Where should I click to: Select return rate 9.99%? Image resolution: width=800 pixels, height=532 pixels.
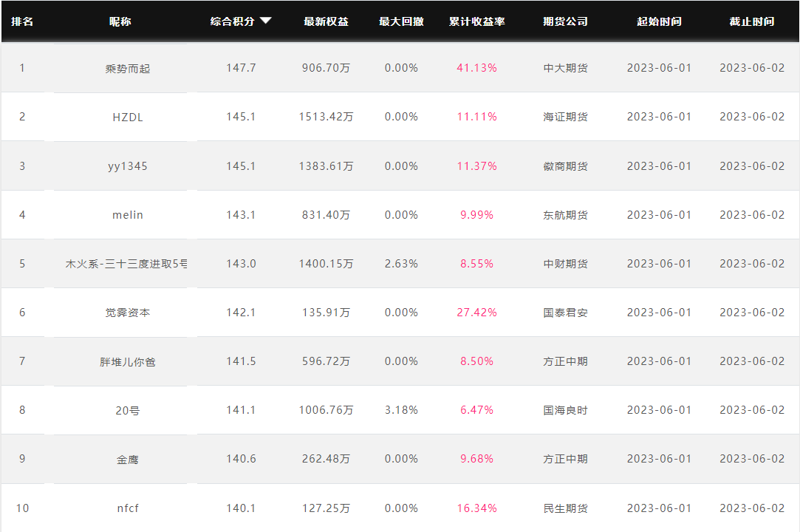click(476, 214)
